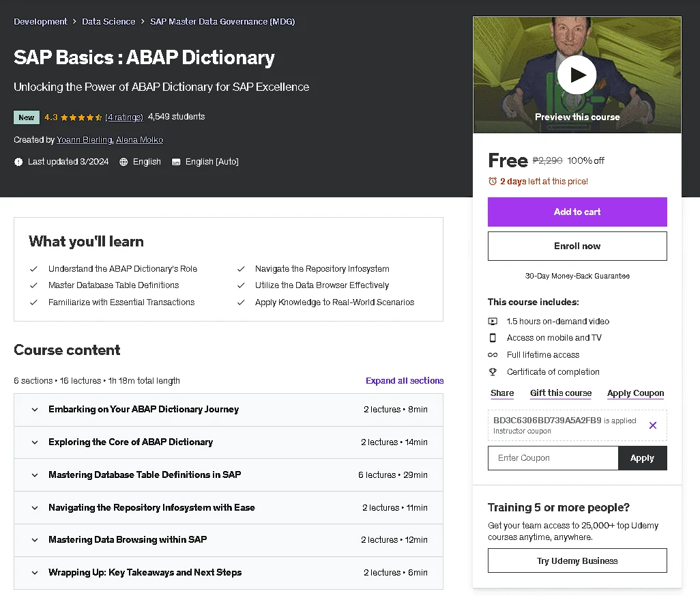
Task: View the 4 ratings link
Action: click(124, 117)
